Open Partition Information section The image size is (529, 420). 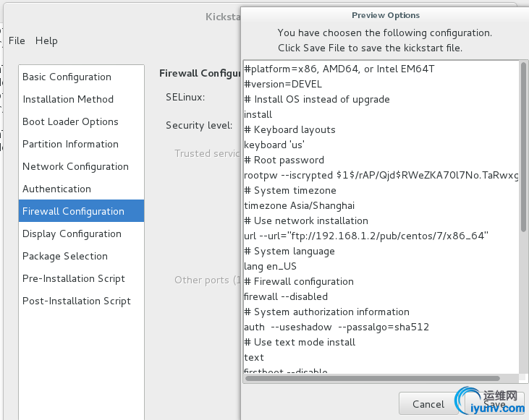70,144
